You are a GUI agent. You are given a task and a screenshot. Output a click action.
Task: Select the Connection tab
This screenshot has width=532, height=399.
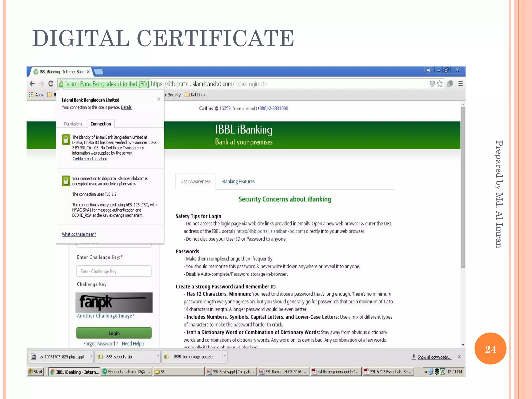coord(101,124)
